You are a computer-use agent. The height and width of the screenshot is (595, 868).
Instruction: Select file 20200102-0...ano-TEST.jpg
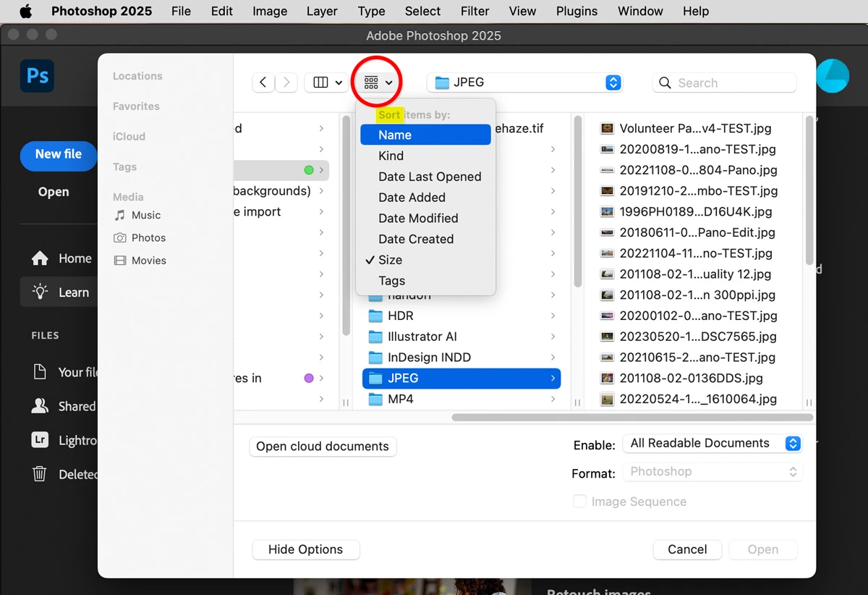click(689, 316)
